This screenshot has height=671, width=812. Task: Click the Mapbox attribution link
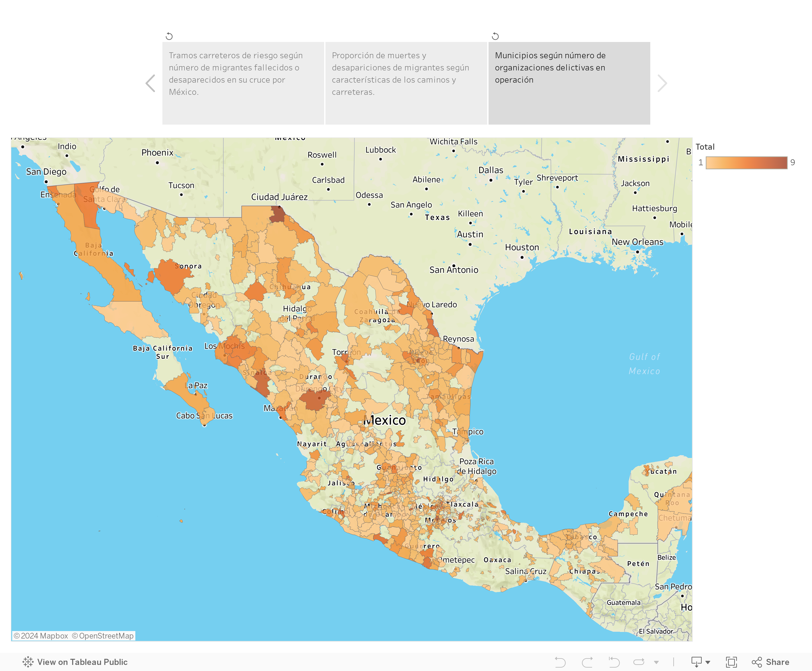point(41,636)
